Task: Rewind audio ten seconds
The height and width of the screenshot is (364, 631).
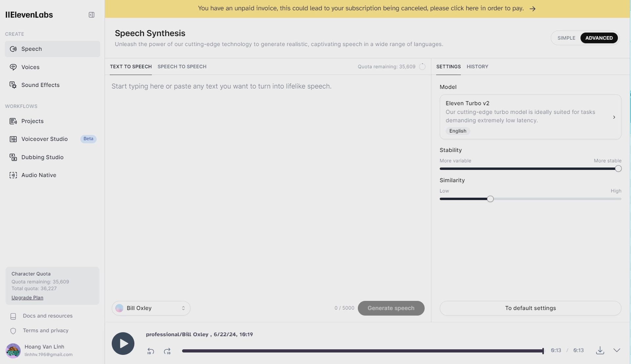Action: (151, 351)
